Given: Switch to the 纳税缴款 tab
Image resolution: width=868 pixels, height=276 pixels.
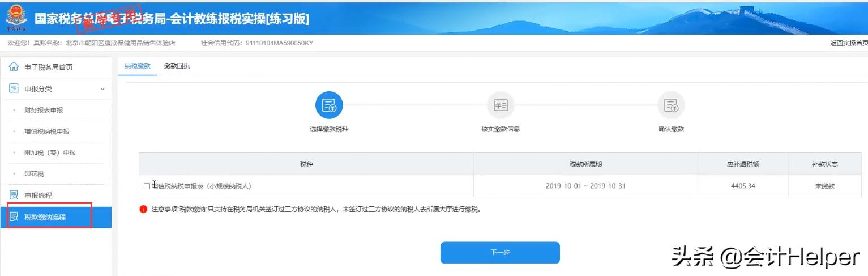Looking at the screenshot, I should click(x=138, y=66).
